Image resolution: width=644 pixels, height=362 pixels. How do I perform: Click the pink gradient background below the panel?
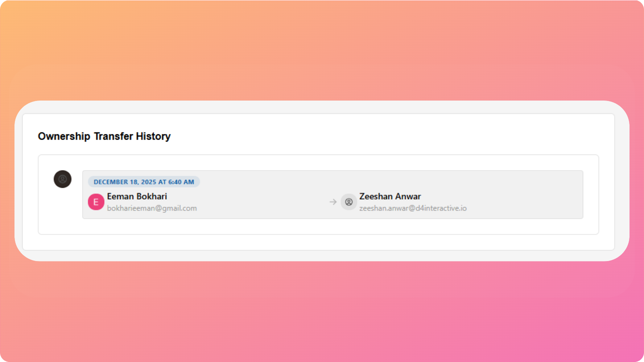tap(322, 310)
